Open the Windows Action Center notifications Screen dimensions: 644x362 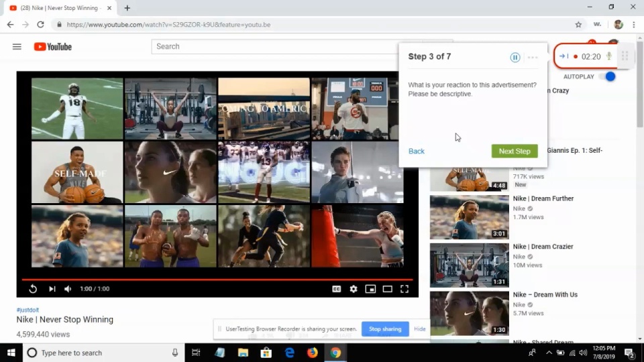(x=629, y=353)
